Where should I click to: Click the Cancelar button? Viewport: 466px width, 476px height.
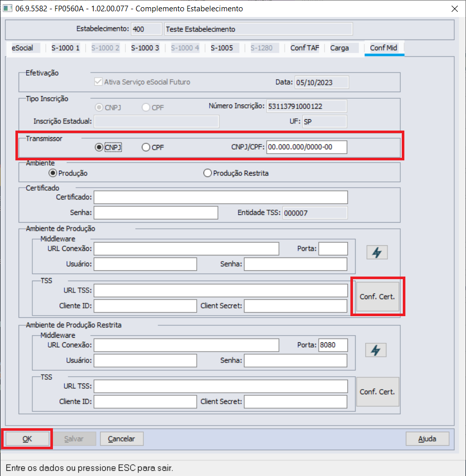pyautogui.click(x=122, y=438)
